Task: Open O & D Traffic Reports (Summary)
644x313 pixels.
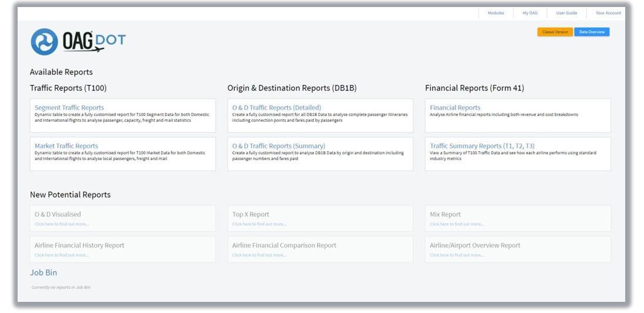Action: (278, 146)
